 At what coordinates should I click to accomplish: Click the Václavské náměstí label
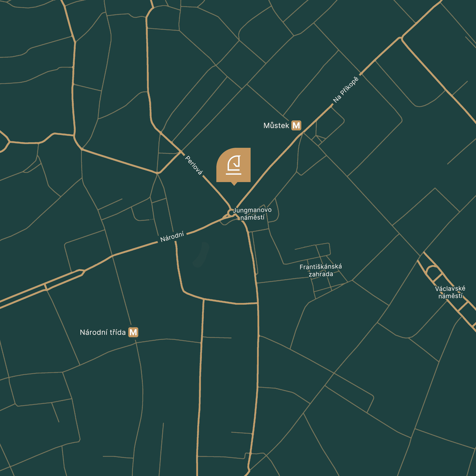pyautogui.click(x=450, y=292)
